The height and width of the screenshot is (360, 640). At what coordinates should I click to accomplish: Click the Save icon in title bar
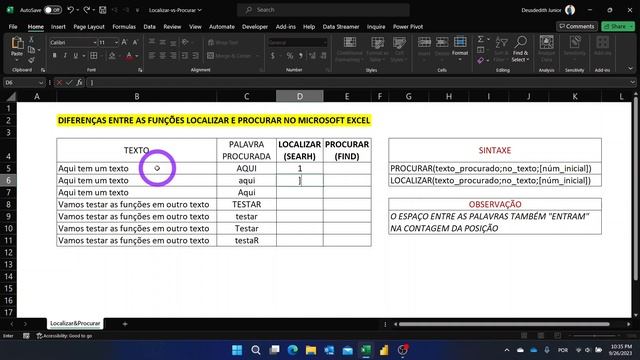coord(103,10)
